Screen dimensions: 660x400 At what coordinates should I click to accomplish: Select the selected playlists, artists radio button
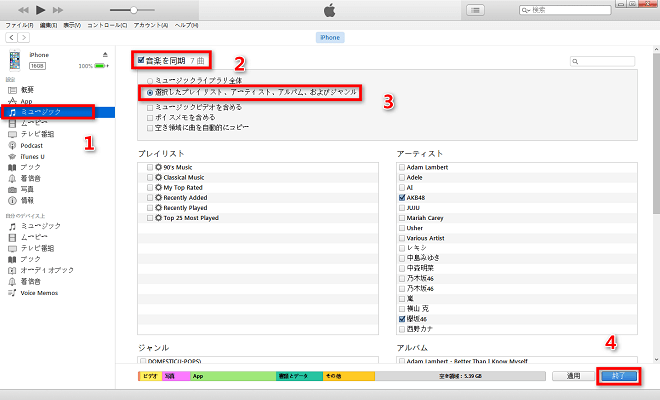[x=150, y=93]
